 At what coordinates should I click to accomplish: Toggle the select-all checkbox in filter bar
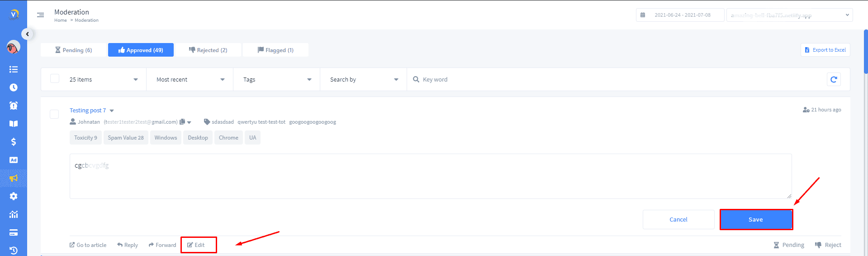coord(55,79)
